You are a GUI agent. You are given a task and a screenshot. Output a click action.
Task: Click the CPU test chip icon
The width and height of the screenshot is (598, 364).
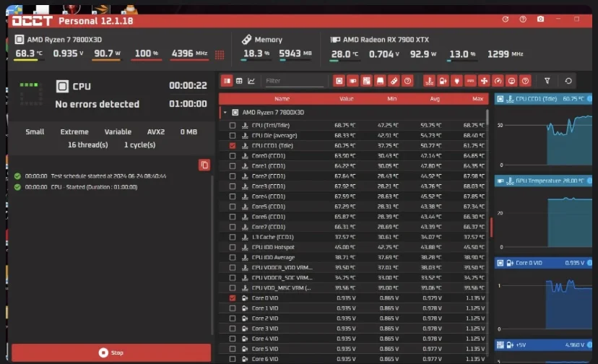tap(62, 86)
